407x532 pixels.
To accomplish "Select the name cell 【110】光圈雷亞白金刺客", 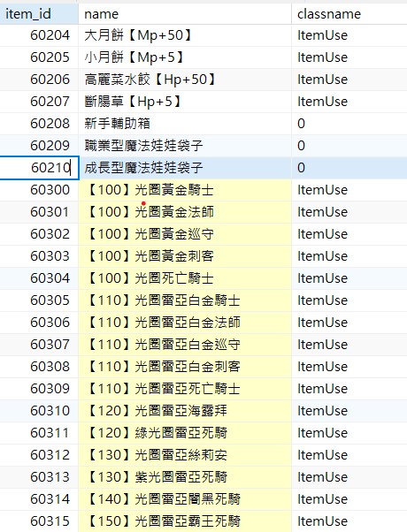I will click(x=185, y=367).
